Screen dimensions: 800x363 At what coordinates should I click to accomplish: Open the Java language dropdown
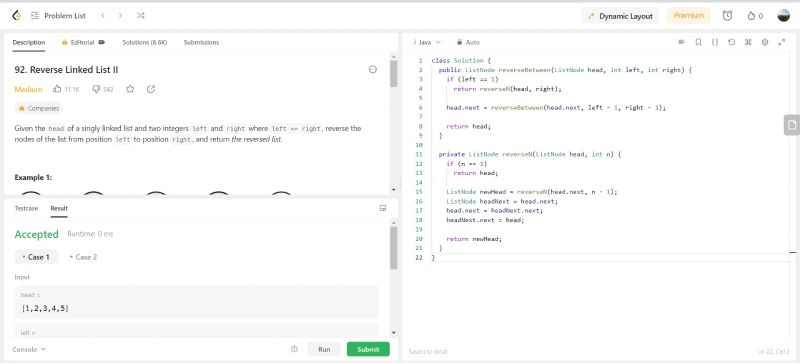(427, 42)
